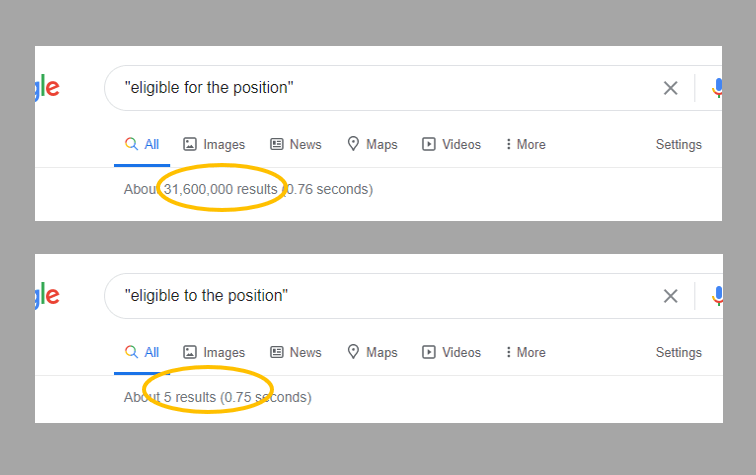Click the microphone icon in top search bar
756x475 pixels.
pyautogui.click(x=717, y=88)
